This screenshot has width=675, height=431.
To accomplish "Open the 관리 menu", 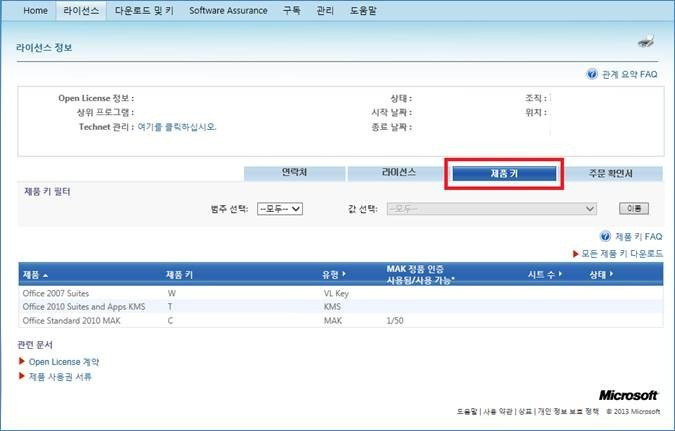I will point(325,10).
